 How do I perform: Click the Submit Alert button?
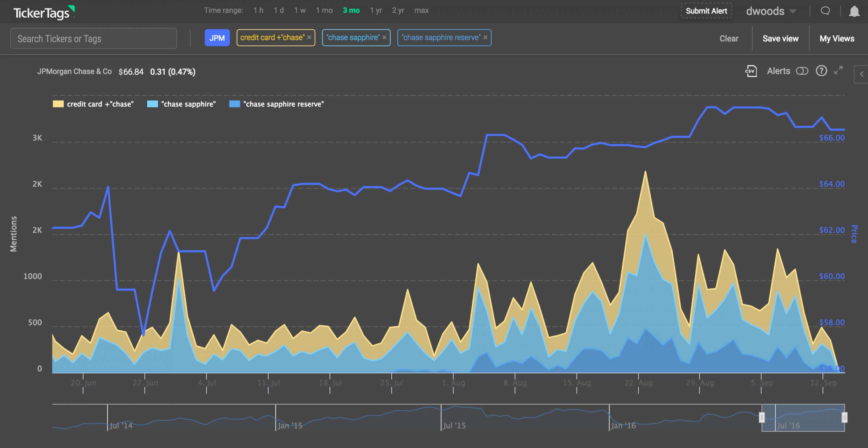click(x=706, y=11)
